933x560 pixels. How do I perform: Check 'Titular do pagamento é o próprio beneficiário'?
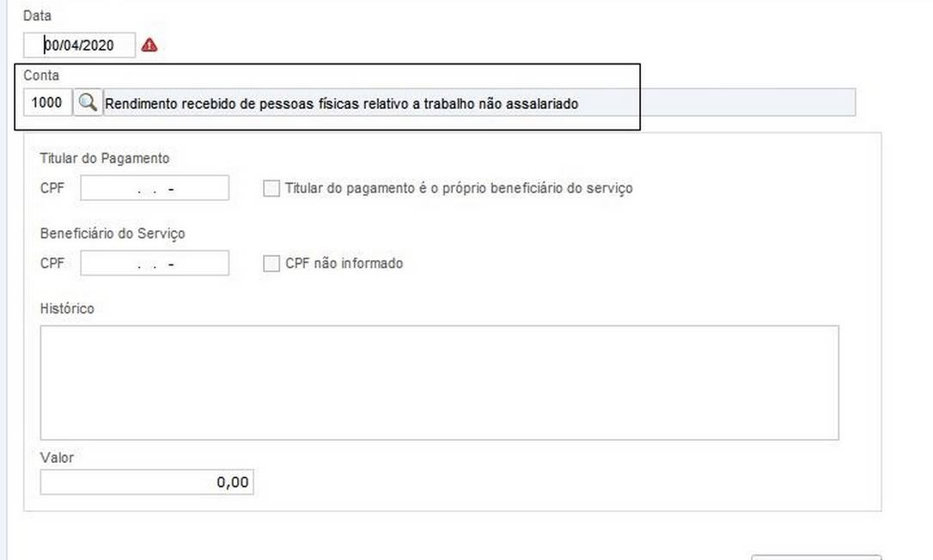tap(271, 188)
